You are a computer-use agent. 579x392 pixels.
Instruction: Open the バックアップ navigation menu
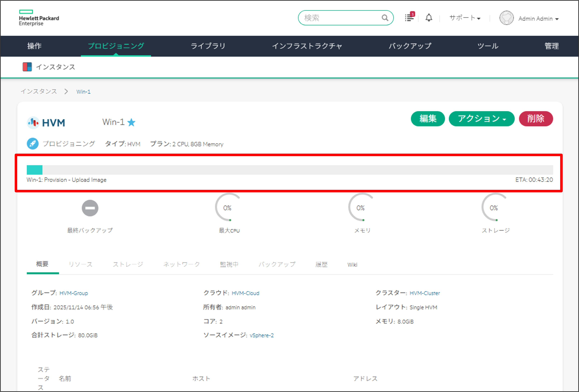409,46
